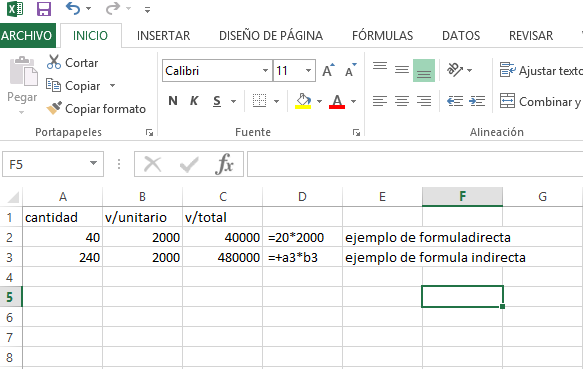Click the Pegar paste button
583x369 pixels.
(22, 84)
